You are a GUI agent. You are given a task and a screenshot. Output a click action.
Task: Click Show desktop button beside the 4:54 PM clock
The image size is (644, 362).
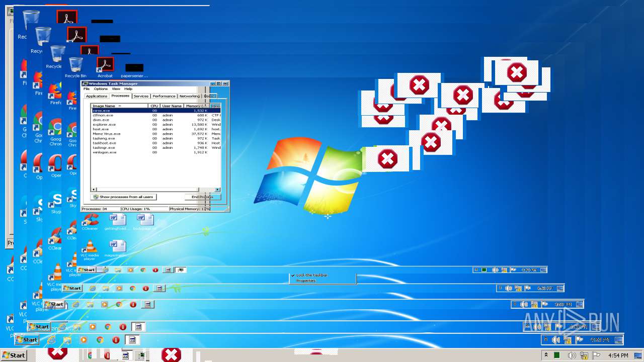coord(638,355)
